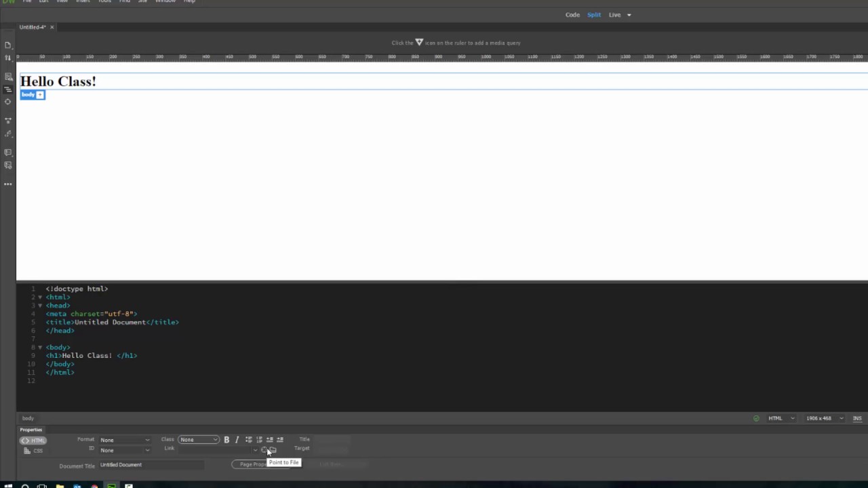Open the Window menu

(x=165, y=1)
